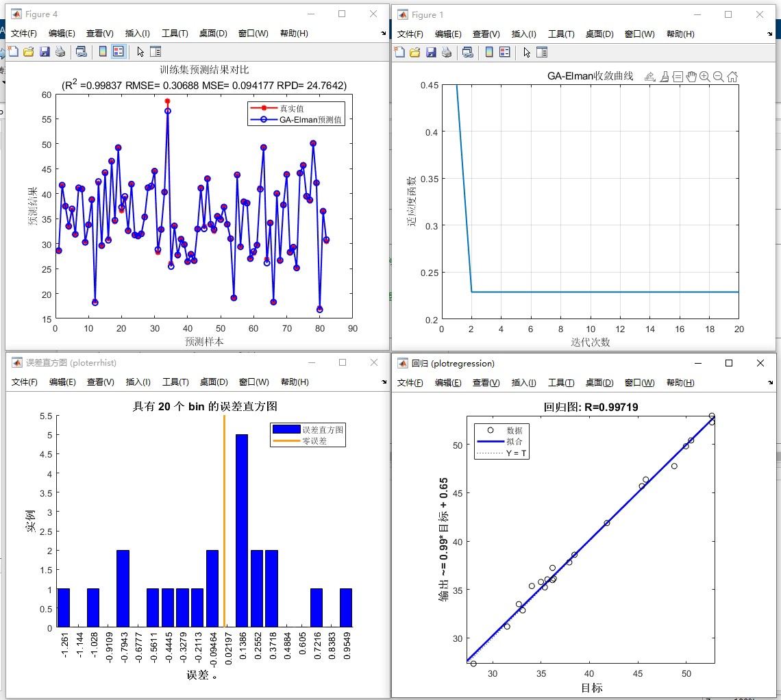This screenshot has height=700, width=781.
Task: Click MATLAB logo icon in 回归 plotregression title bar
Action: (x=402, y=363)
